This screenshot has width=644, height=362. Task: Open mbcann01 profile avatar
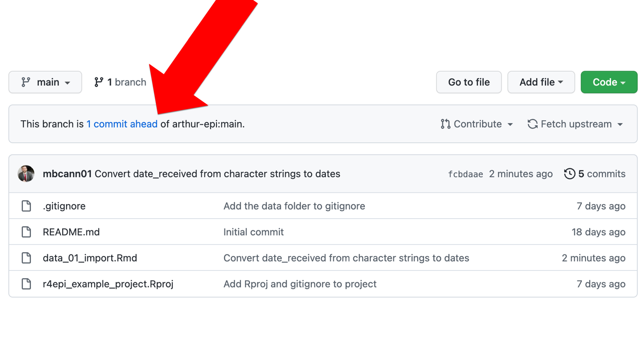click(26, 174)
